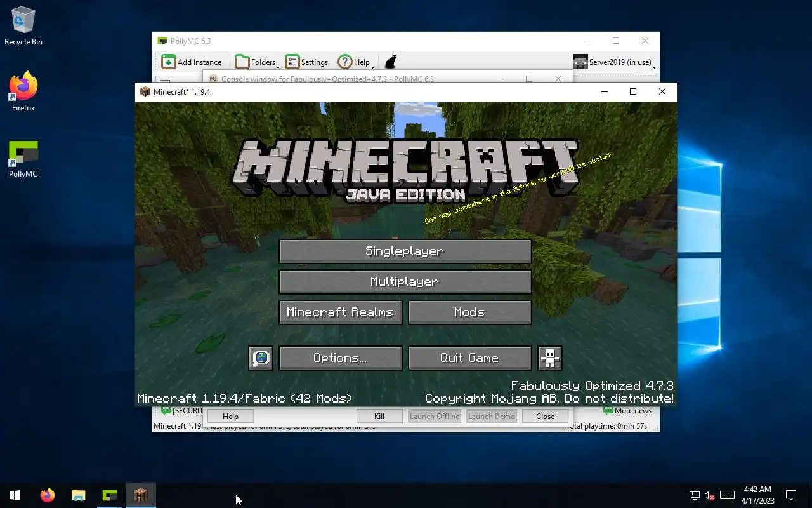Click the network tray icon
Screen dimensions: 812x508
695,495
